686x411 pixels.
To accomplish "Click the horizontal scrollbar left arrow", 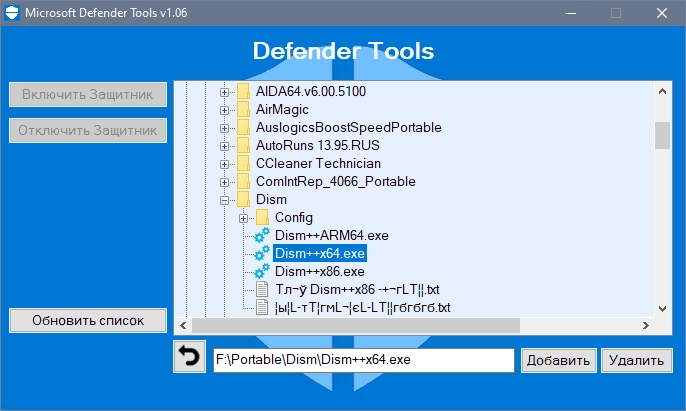I will pyautogui.click(x=183, y=325).
